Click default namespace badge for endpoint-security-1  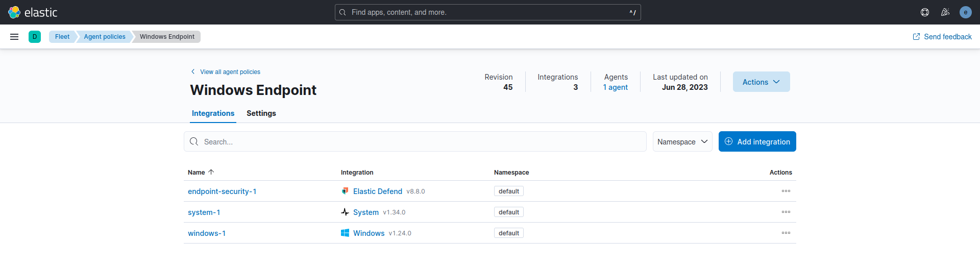pyautogui.click(x=509, y=191)
